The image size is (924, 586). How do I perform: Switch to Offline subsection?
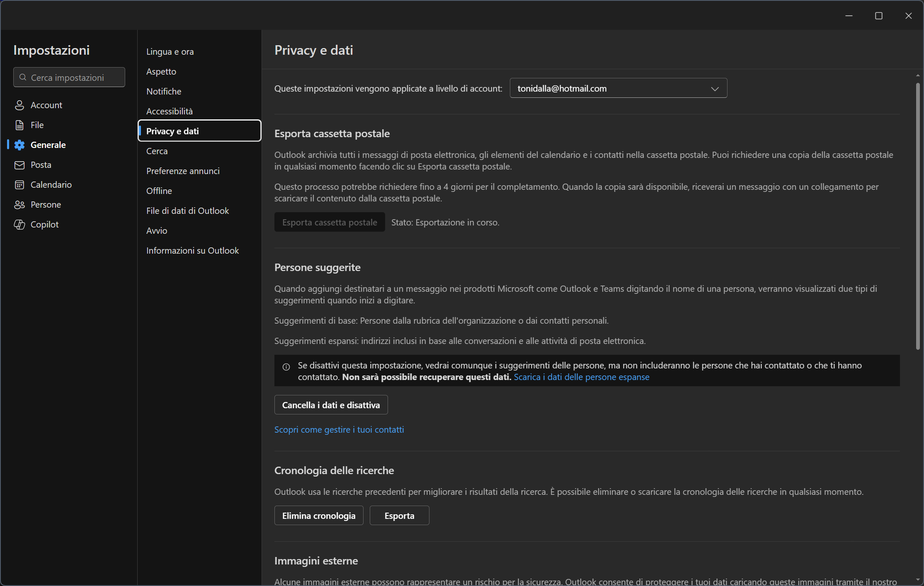199,191
